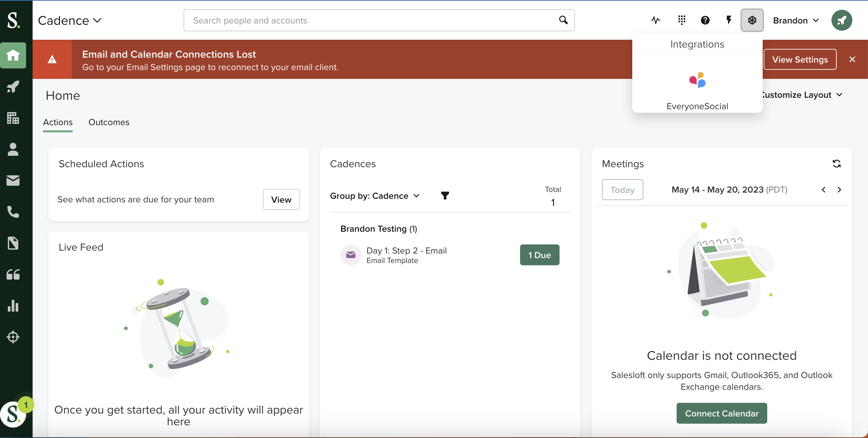Click the Connect Calendar button
Viewport: 868px width, 438px height.
721,413
